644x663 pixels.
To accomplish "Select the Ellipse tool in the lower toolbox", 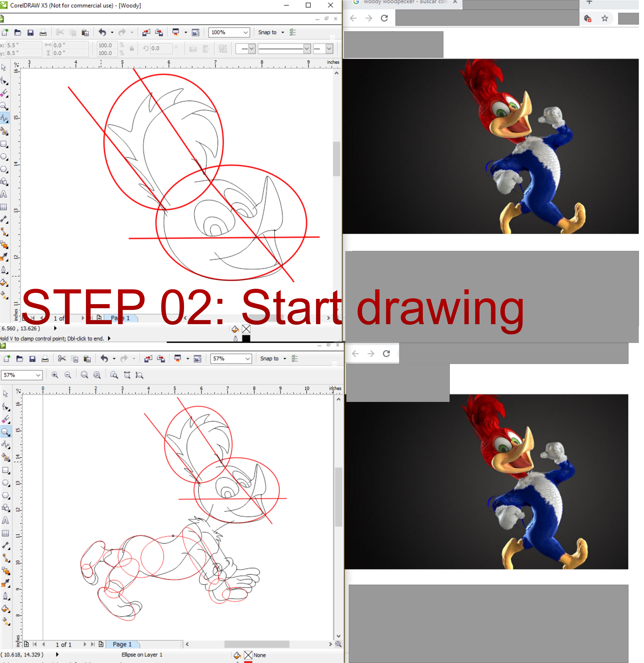I will coord(5,483).
